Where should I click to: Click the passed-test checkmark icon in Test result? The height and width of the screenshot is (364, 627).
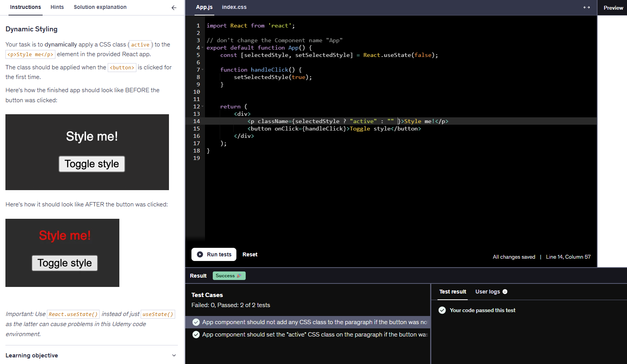(x=442, y=310)
